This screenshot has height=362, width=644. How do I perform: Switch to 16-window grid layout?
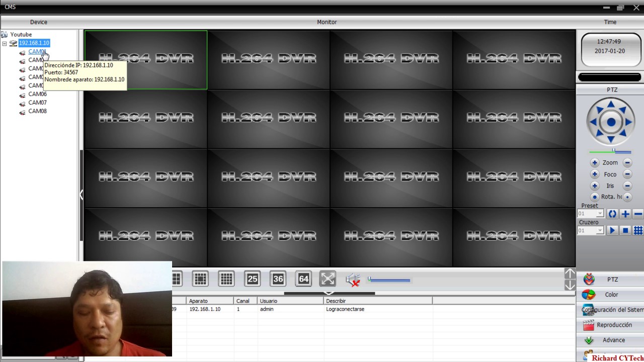click(226, 279)
